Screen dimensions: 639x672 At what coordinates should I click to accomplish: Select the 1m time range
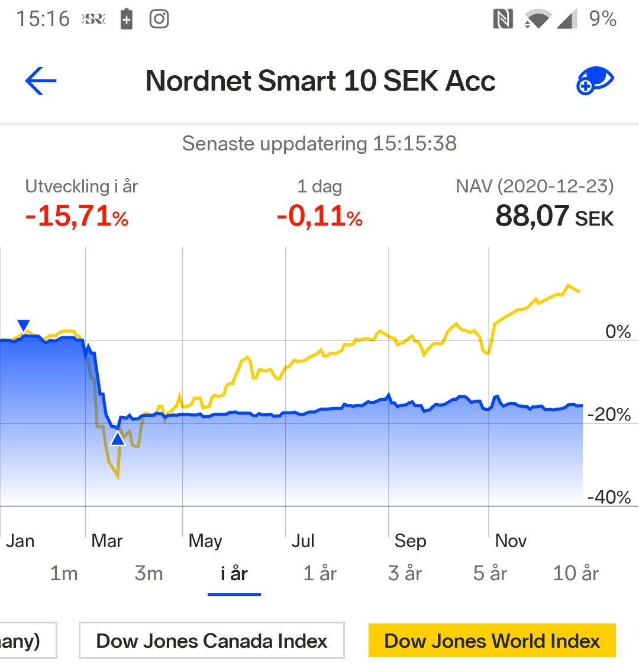(x=64, y=573)
